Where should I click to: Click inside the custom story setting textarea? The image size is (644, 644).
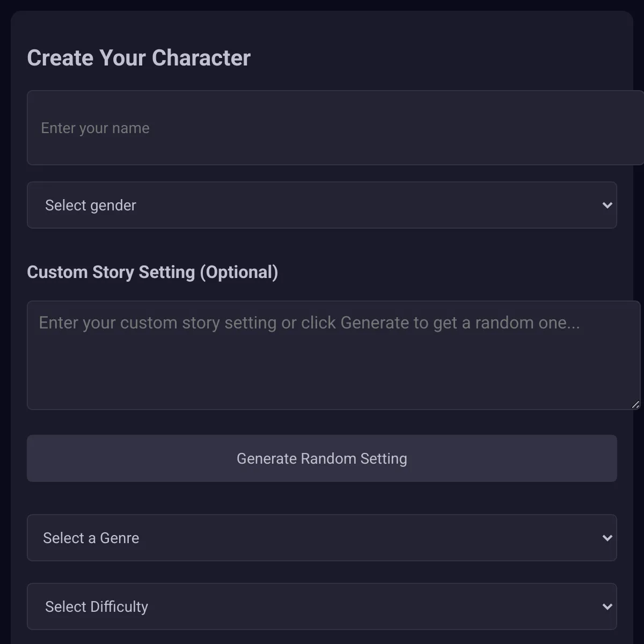[334, 355]
